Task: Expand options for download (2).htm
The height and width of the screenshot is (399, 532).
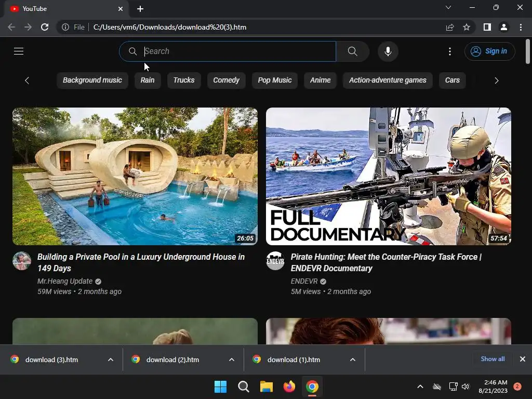Action: [232, 360]
